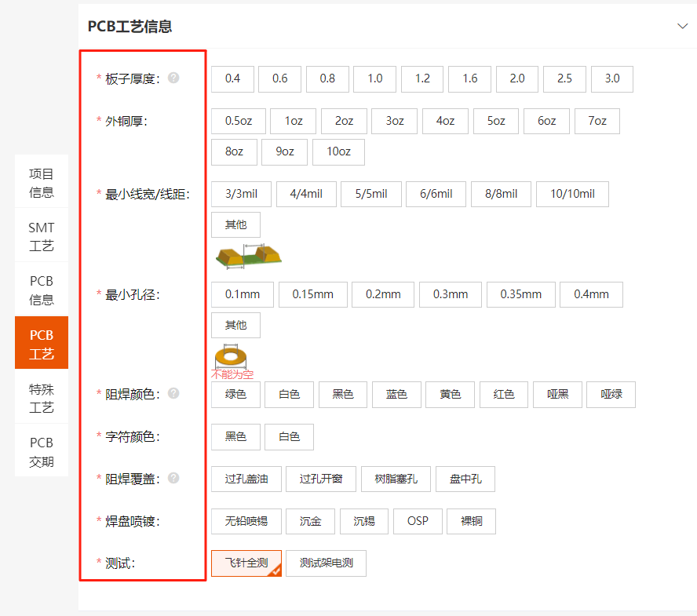Select 测试架电测 test option

point(326,563)
